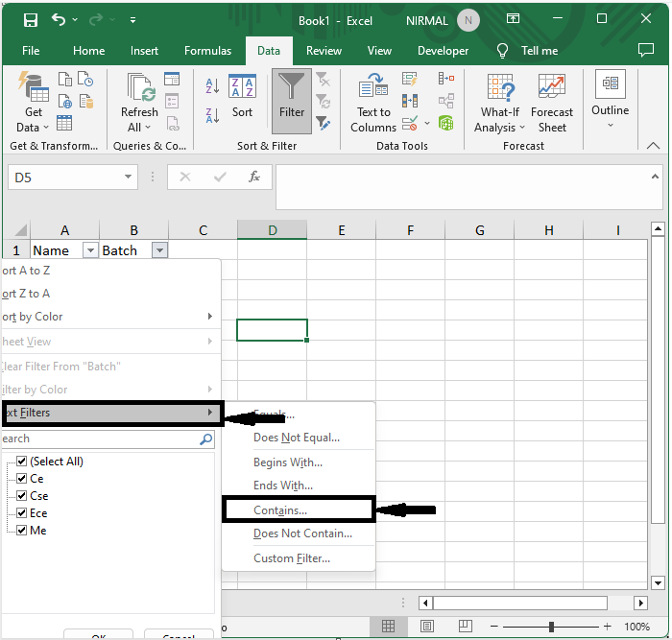Uncheck the (Select All) checkbox
Screen dimensions: 672x640
[21, 461]
